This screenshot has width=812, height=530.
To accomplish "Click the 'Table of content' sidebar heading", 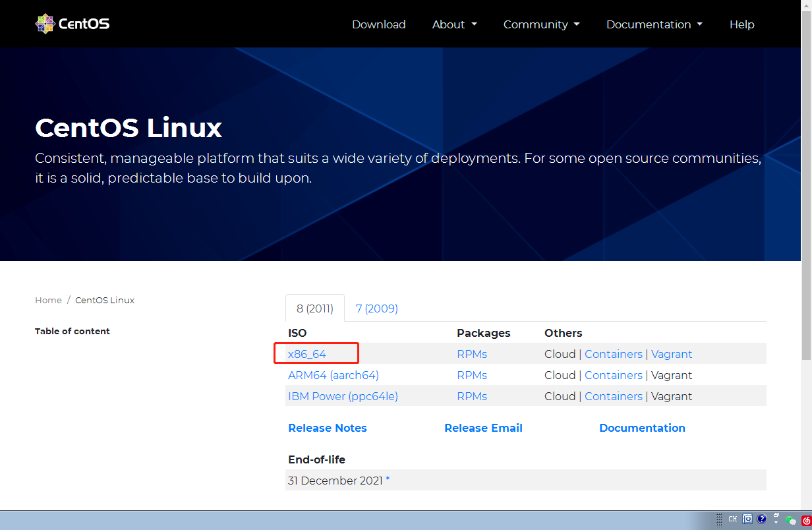I will 72,331.
